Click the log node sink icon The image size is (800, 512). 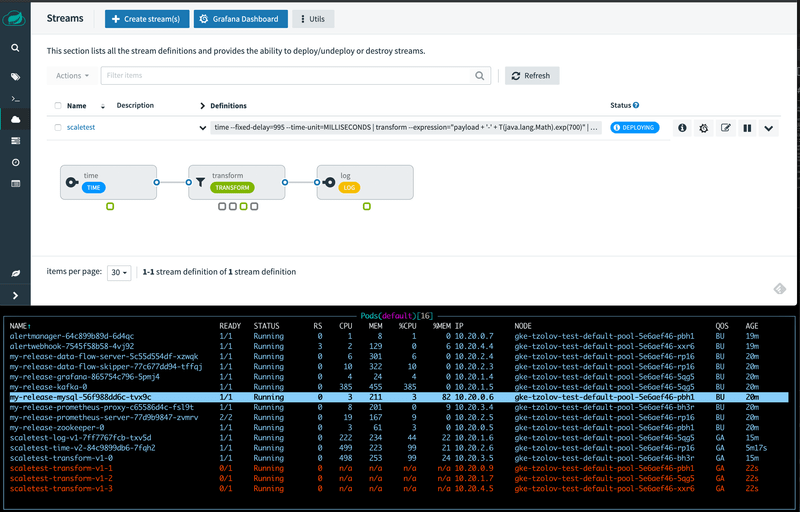point(330,182)
